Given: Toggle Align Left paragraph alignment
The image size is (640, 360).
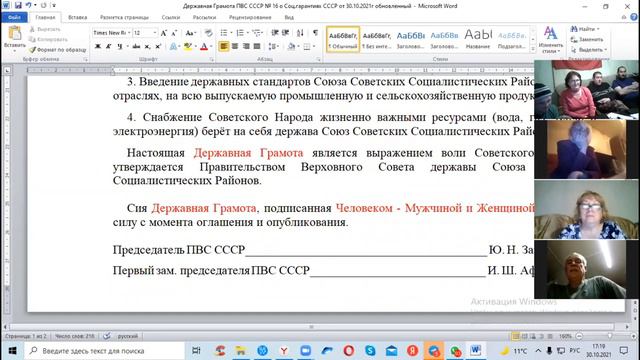Looking at the screenshot, I should 224,47.
